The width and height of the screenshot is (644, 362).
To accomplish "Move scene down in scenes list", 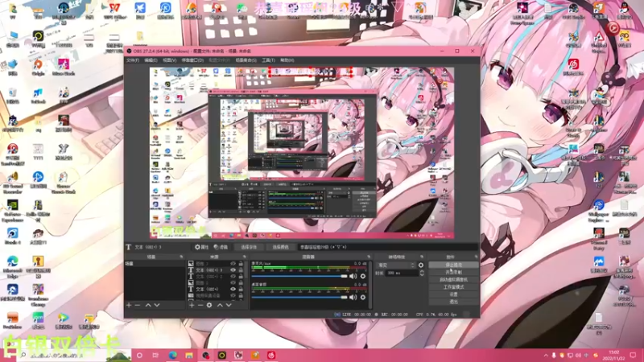I will [157, 306].
